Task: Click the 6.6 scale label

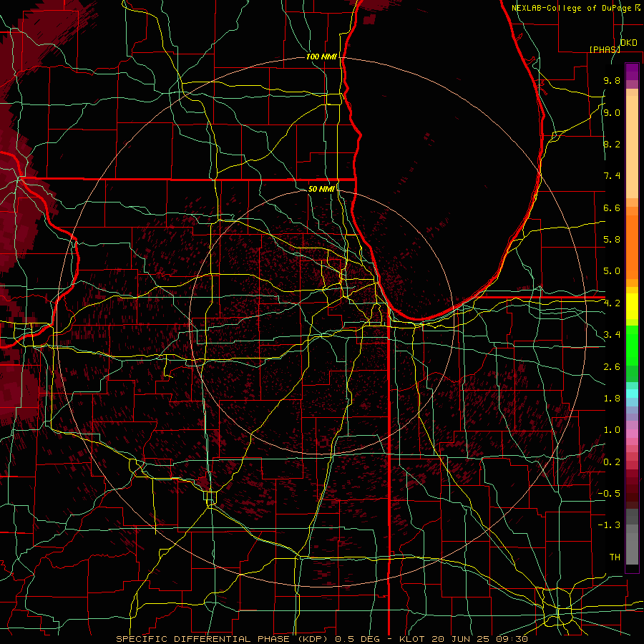Action: (x=612, y=208)
